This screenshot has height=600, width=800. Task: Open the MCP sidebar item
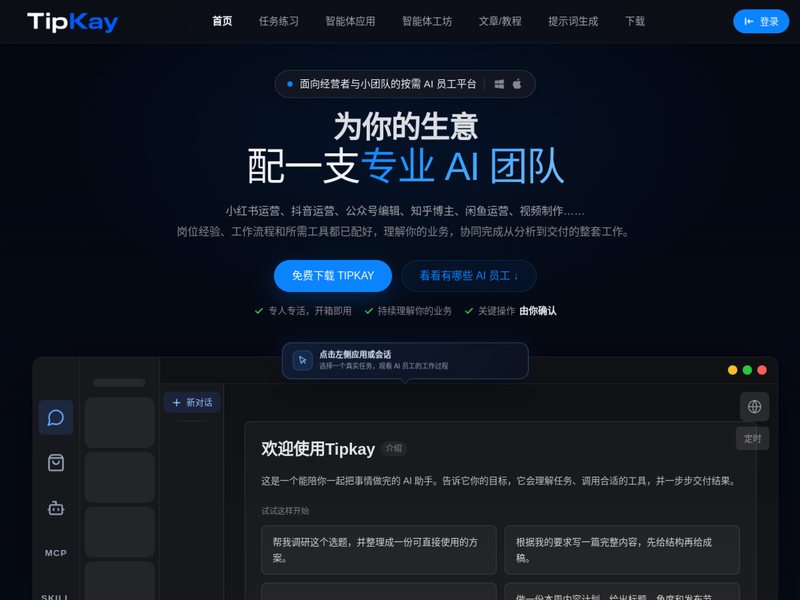[56, 553]
